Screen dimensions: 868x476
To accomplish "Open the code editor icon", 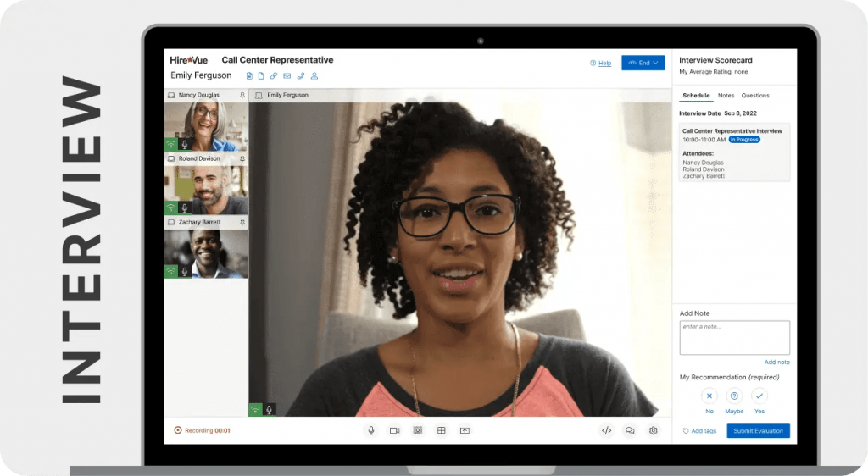I will (x=607, y=430).
